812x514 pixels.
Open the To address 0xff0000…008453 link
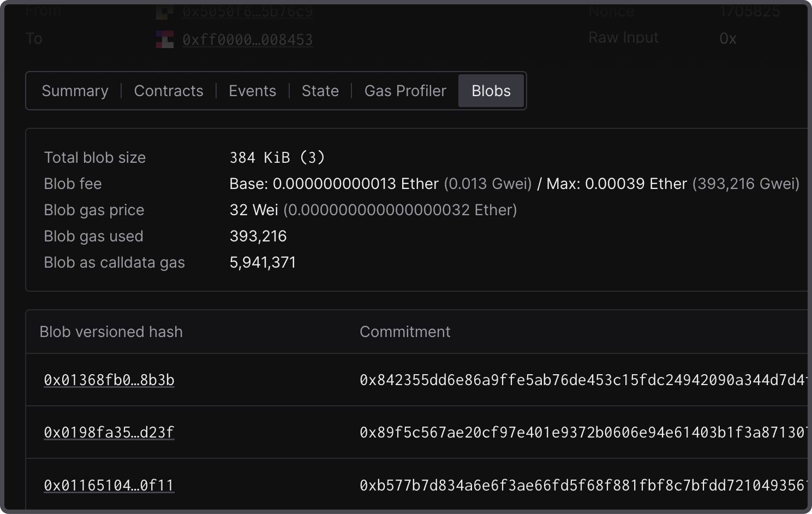click(247, 40)
